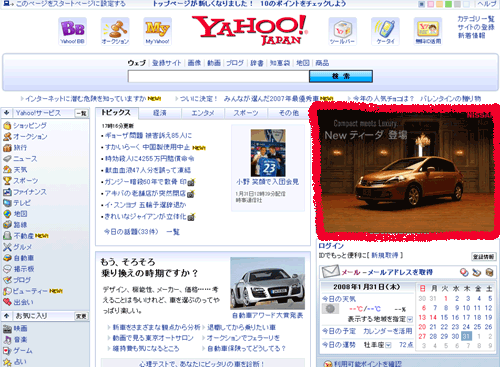
Task: Click the スポーツ trophy icon in sidebar
Action: click(x=7, y=181)
